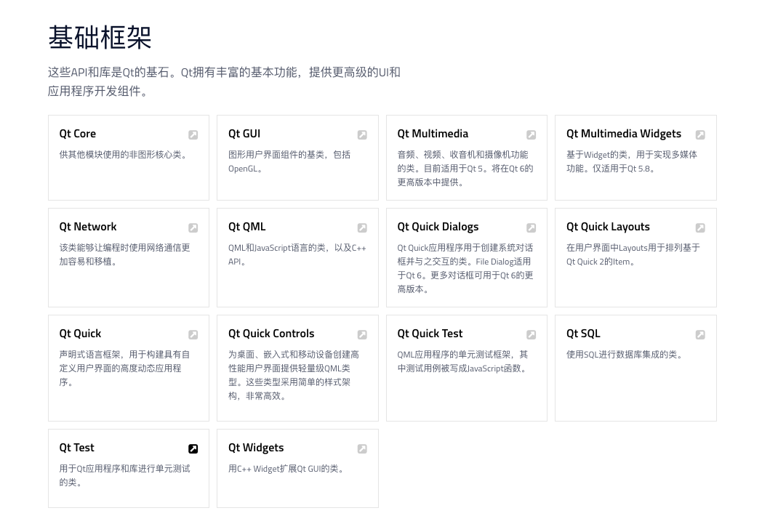The width and height of the screenshot is (762, 532).
Task: Open the link icon on Qt SQL card
Action: point(700,334)
